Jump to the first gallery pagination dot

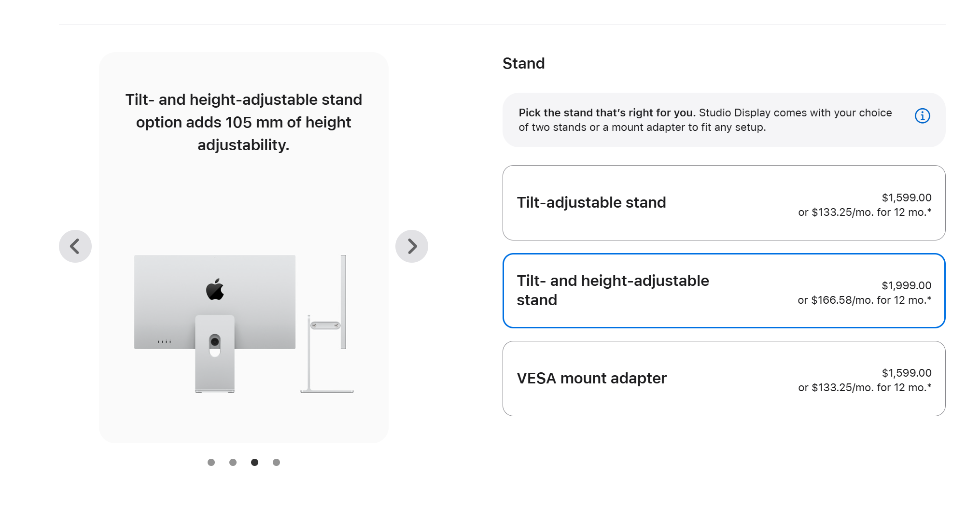pyautogui.click(x=211, y=462)
